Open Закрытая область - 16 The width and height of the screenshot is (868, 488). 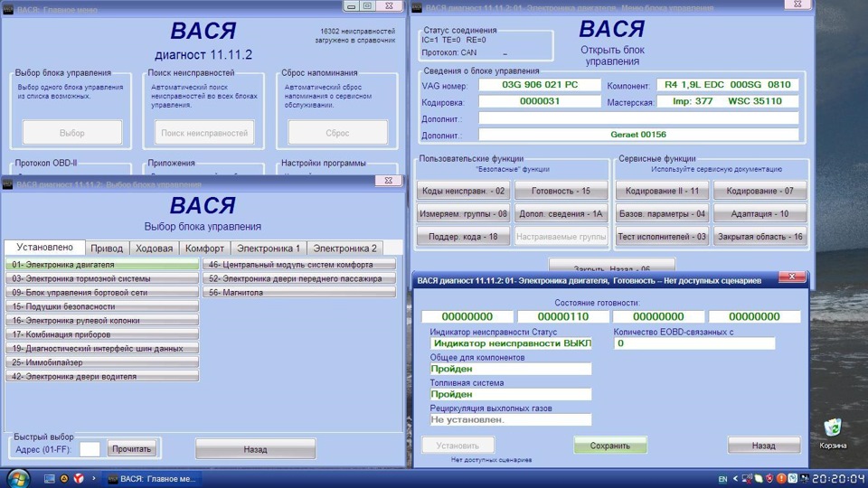760,236
